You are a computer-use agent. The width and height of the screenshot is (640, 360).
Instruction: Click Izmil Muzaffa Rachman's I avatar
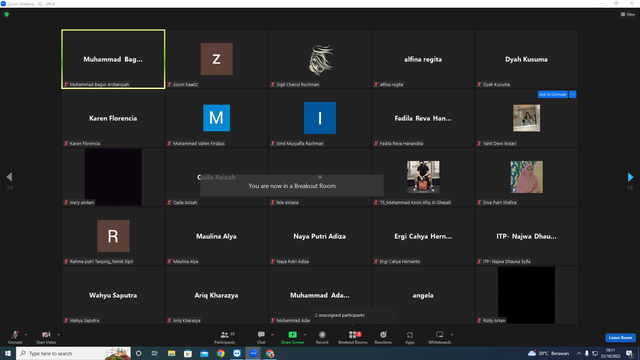pos(320,118)
